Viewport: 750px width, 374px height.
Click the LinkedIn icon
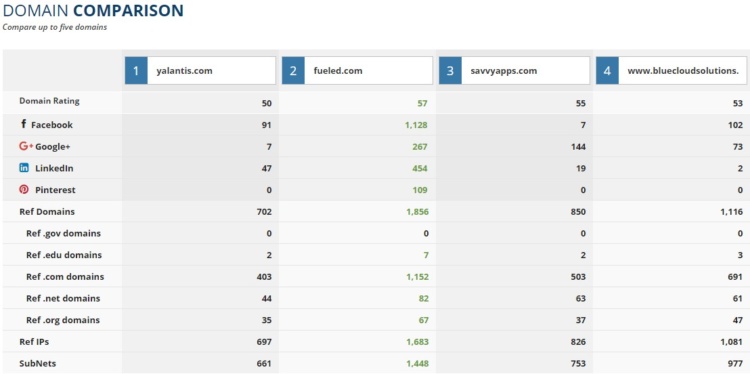24,168
